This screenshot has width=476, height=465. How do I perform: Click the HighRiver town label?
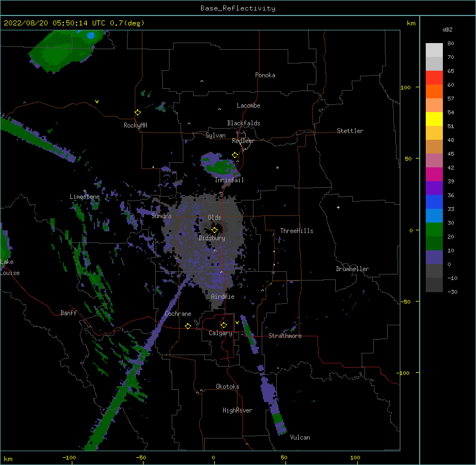click(x=237, y=410)
